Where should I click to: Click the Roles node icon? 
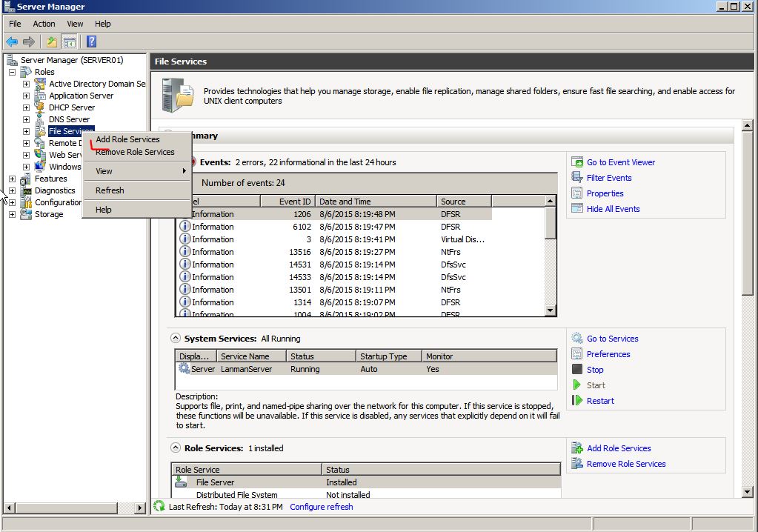click(26, 72)
